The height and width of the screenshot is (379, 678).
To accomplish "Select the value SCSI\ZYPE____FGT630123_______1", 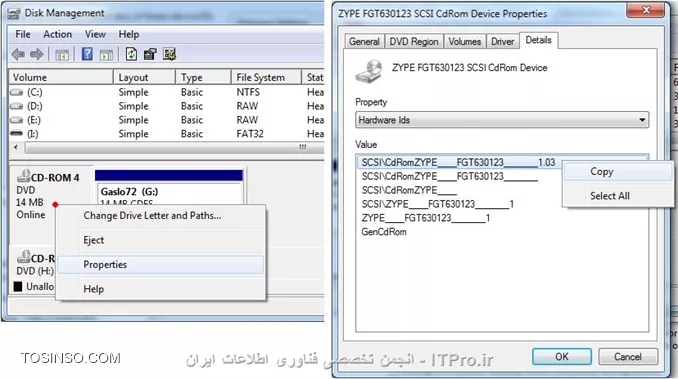I will click(x=438, y=204).
